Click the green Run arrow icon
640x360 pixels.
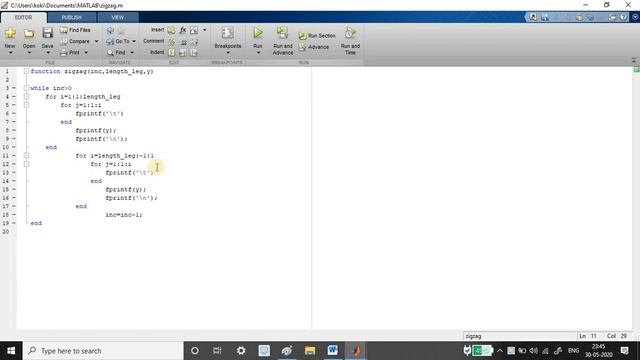click(258, 33)
